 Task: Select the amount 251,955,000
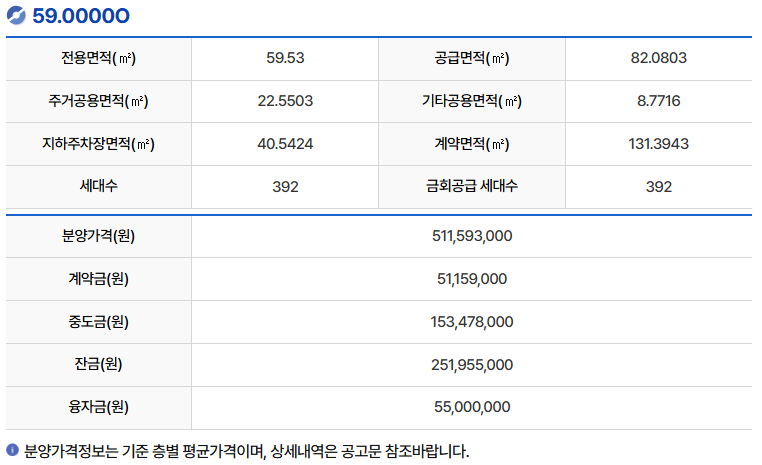click(472, 364)
